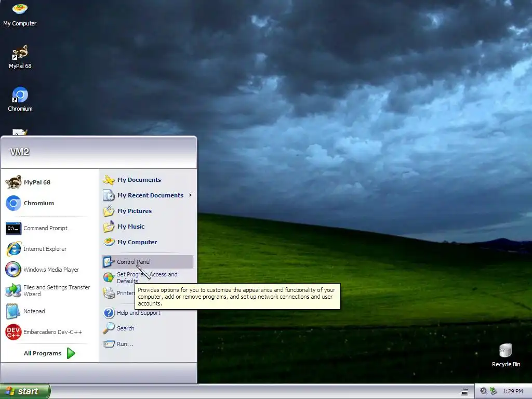Image resolution: width=532 pixels, height=399 pixels.
Task: Open the Control Panel menu entry
Action: point(148,262)
